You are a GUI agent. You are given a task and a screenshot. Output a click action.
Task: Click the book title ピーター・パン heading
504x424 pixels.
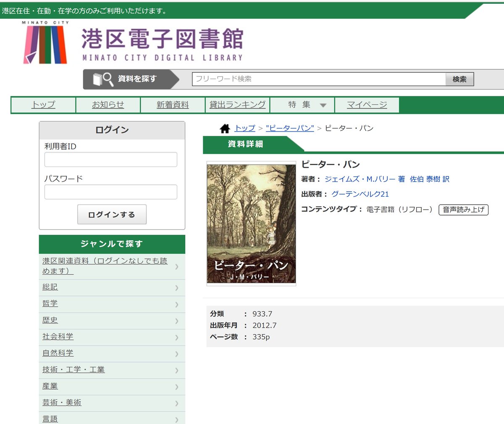pyautogui.click(x=331, y=164)
